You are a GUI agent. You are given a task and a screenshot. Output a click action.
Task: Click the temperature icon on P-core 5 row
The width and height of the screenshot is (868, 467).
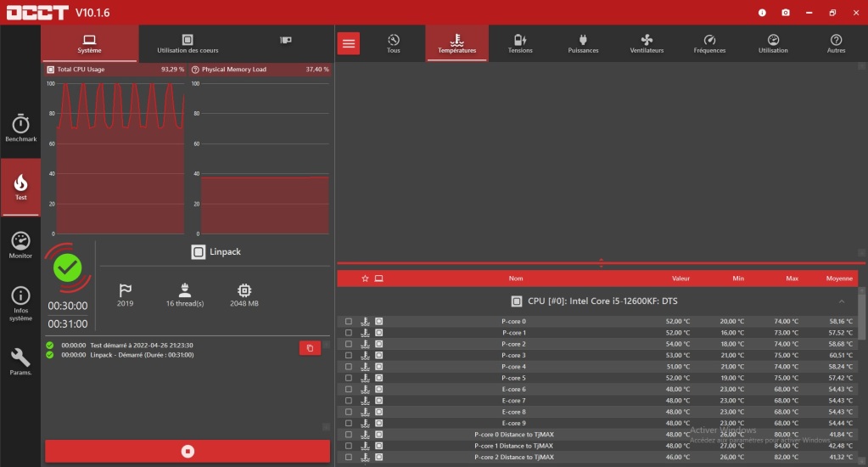pos(365,378)
